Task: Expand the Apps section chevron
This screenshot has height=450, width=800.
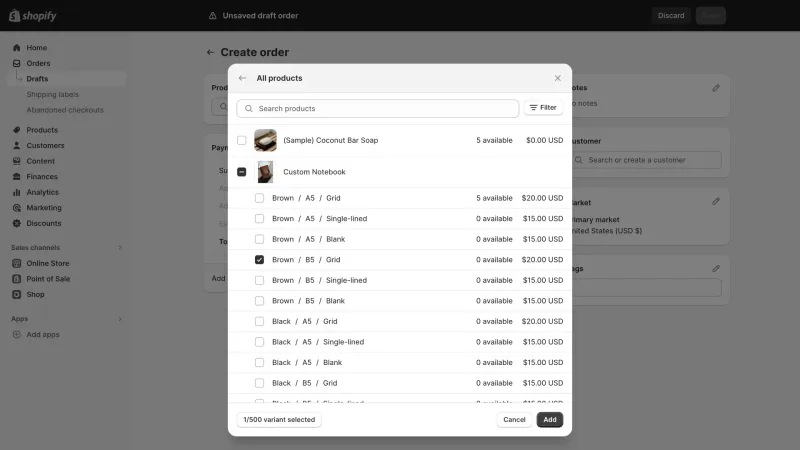Action: (x=120, y=319)
